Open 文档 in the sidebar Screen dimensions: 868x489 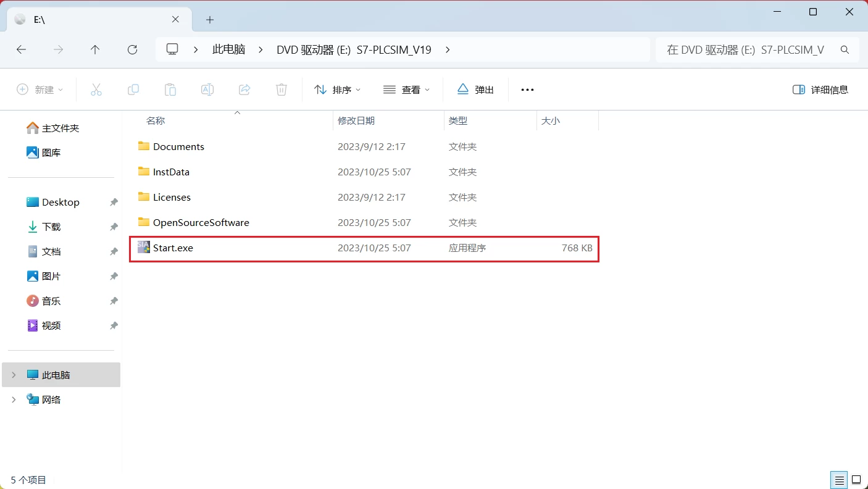[x=51, y=251]
